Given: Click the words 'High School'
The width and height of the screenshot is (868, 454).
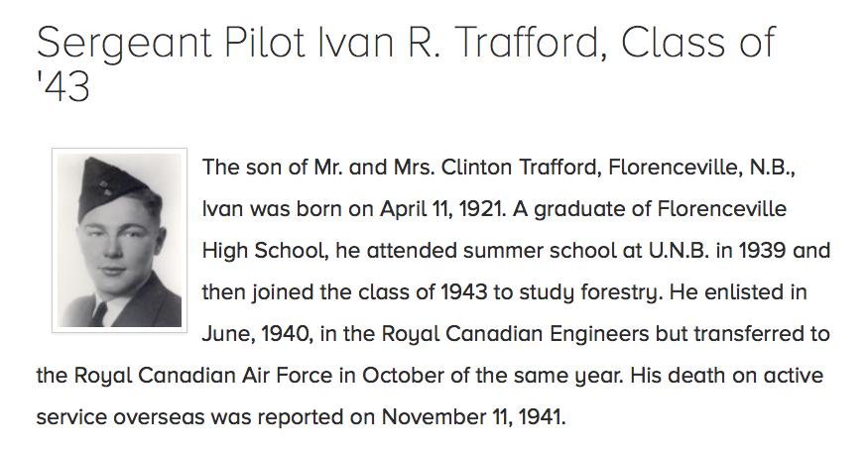Looking at the screenshot, I should (262, 251).
